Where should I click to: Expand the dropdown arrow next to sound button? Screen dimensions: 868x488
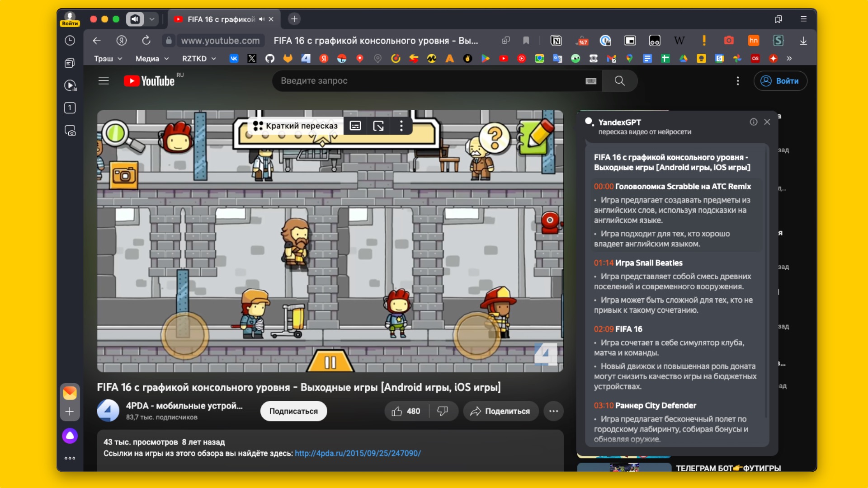click(x=152, y=19)
